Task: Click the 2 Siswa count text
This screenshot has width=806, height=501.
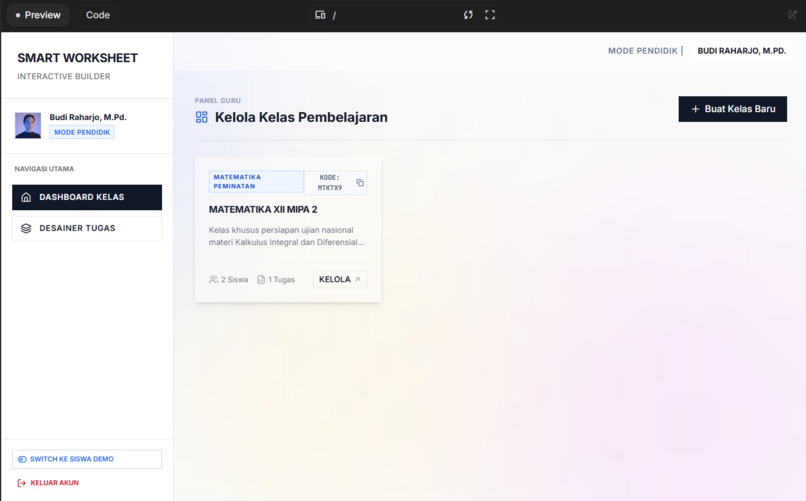Action: pos(234,280)
